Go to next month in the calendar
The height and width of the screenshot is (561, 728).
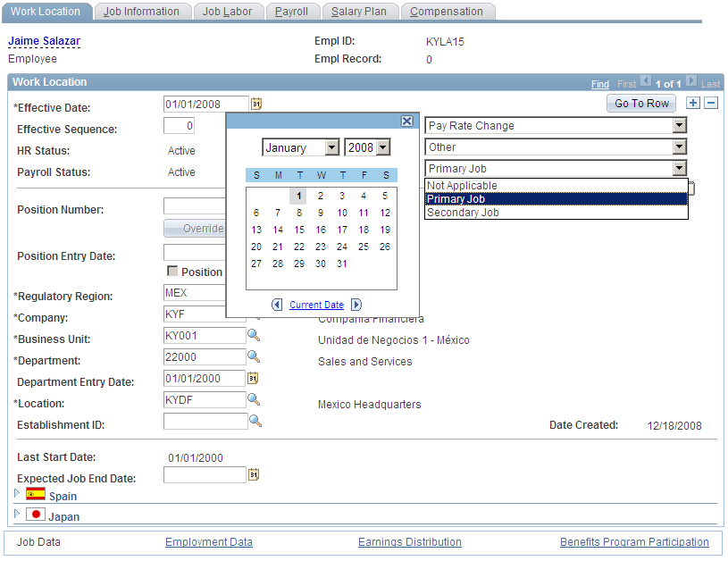tap(356, 304)
